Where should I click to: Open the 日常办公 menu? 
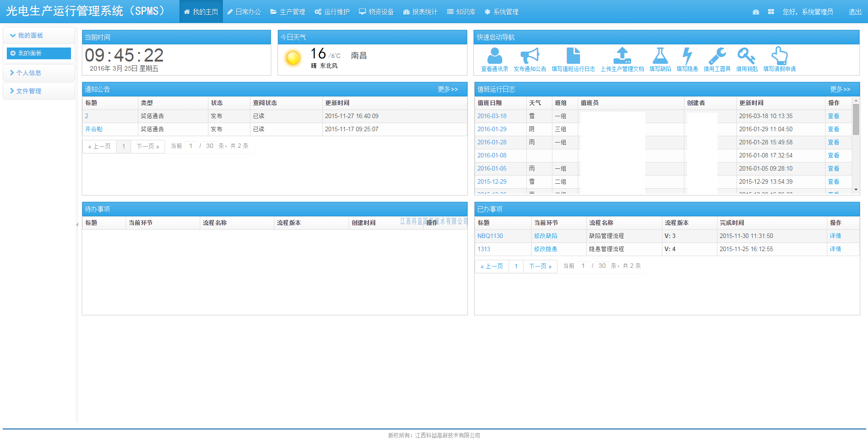(244, 12)
